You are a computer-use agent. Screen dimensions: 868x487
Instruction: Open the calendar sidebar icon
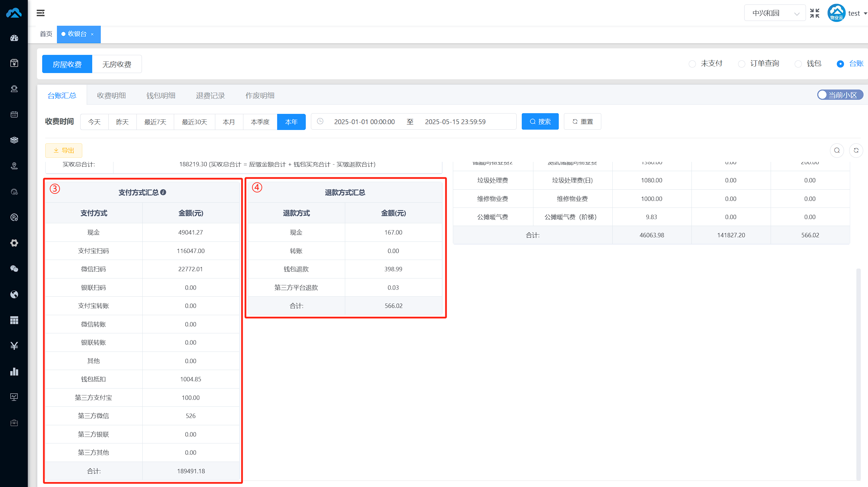[x=14, y=115]
